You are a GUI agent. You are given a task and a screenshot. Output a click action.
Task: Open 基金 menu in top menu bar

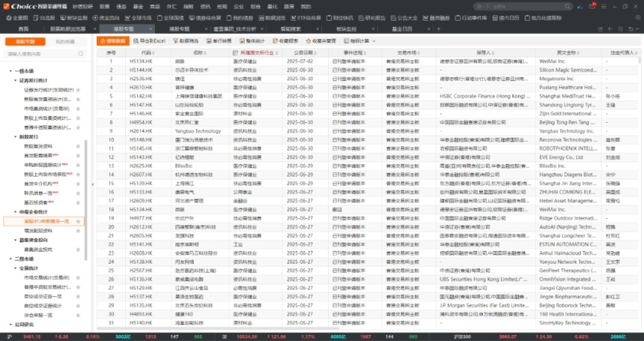pyautogui.click(x=138, y=7)
